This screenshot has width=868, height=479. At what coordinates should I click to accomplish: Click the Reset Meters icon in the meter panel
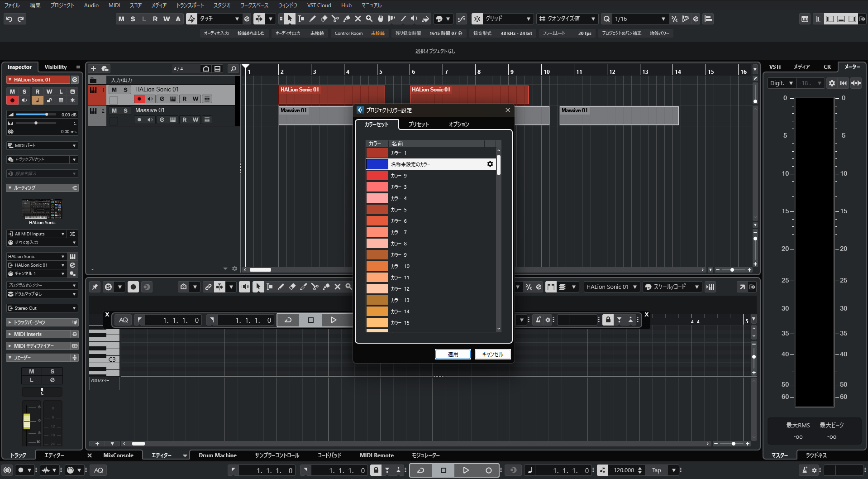pyautogui.click(x=844, y=83)
